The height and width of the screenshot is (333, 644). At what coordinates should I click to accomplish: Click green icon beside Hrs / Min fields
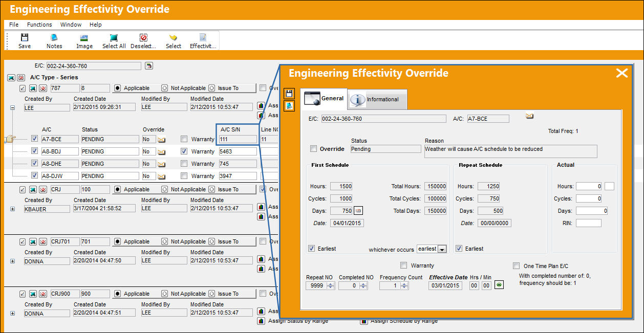[499, 285]
